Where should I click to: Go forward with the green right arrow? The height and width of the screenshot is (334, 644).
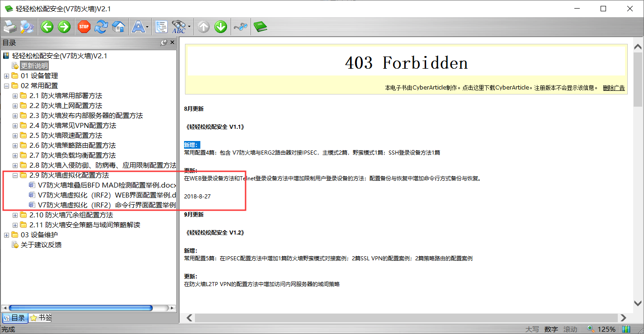tap(64, 27)
